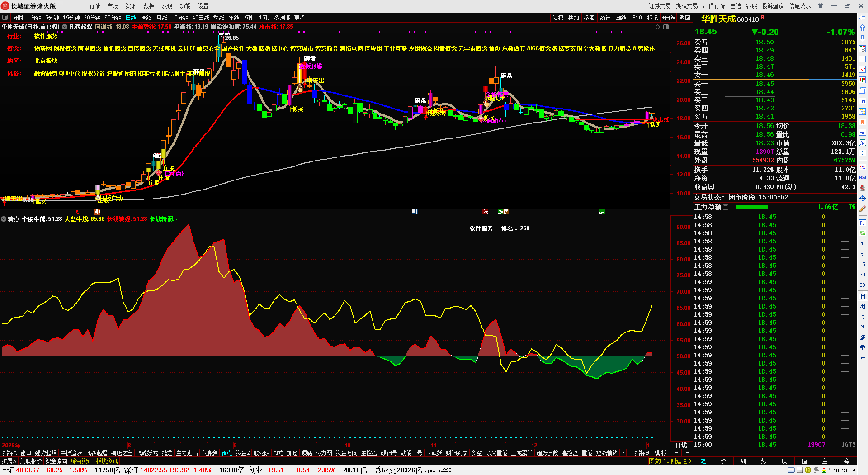The width and height of the screenshot is (868, 475).
Task: Click the yellow coin icon in status bar
Action: 808,470
